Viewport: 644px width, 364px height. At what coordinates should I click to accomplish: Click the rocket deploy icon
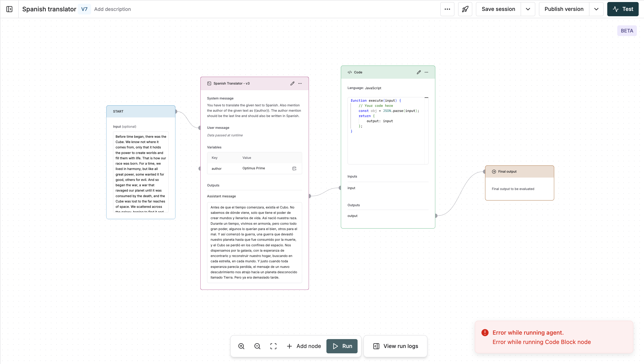465,9
